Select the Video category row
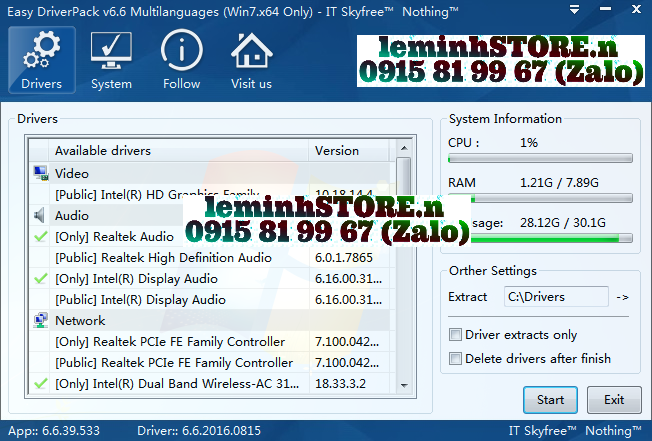This screenshot has height=441, width=652. [210, 173]
